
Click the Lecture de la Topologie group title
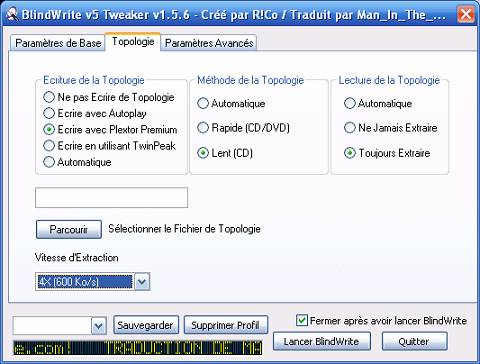389,80
